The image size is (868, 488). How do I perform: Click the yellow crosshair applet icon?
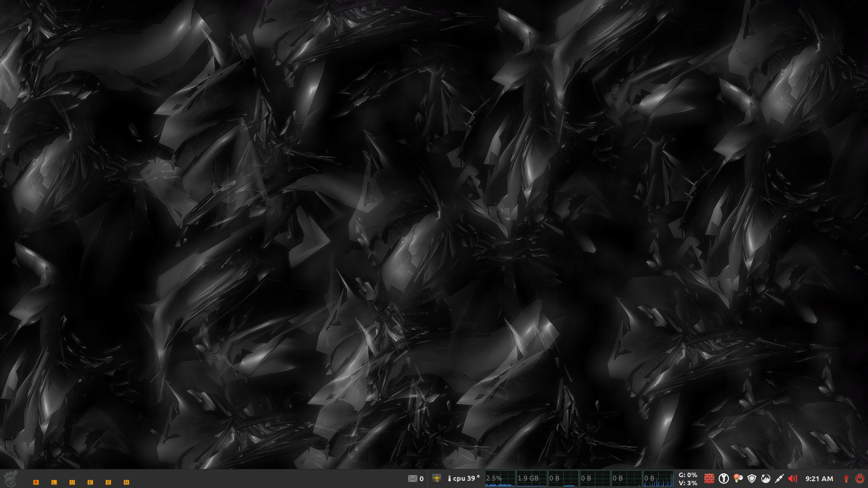pyautogui.click(x=437, y=479)
